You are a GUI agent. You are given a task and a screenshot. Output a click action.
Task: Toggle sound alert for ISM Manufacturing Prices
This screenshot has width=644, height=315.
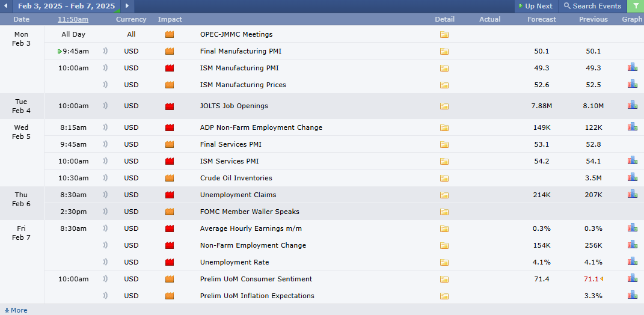coord(106,85)
